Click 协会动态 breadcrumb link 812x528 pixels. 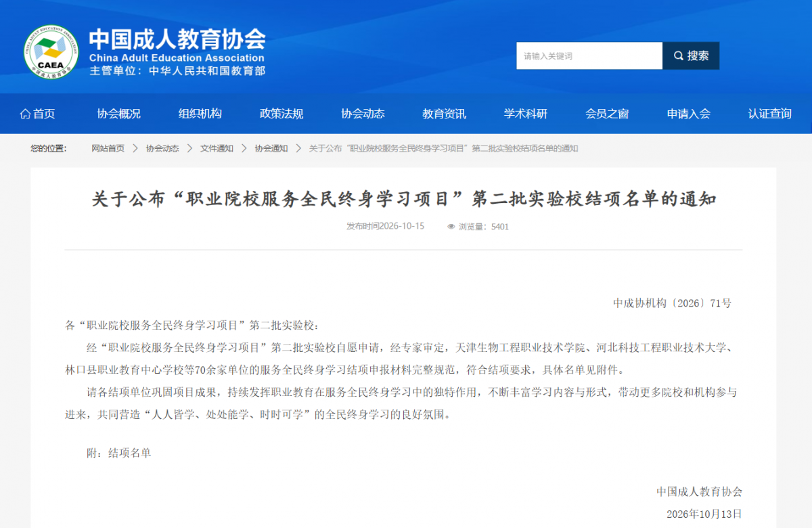click(162, 148)
